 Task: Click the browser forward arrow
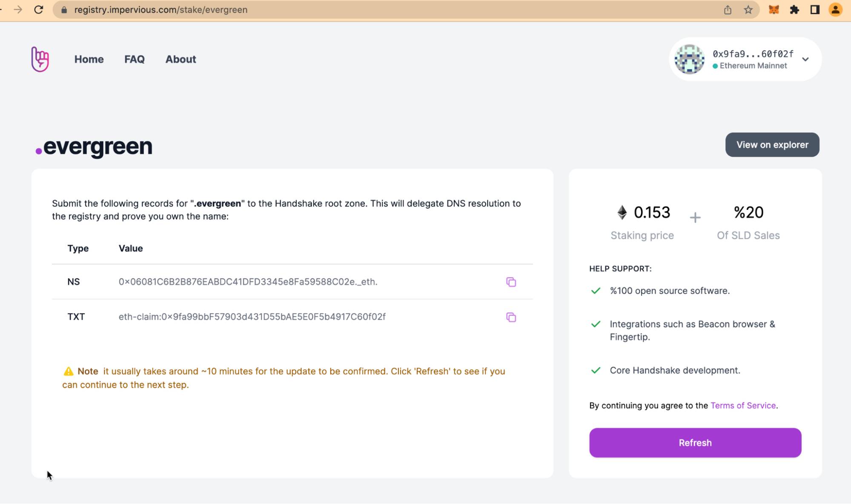coord(18,10)
